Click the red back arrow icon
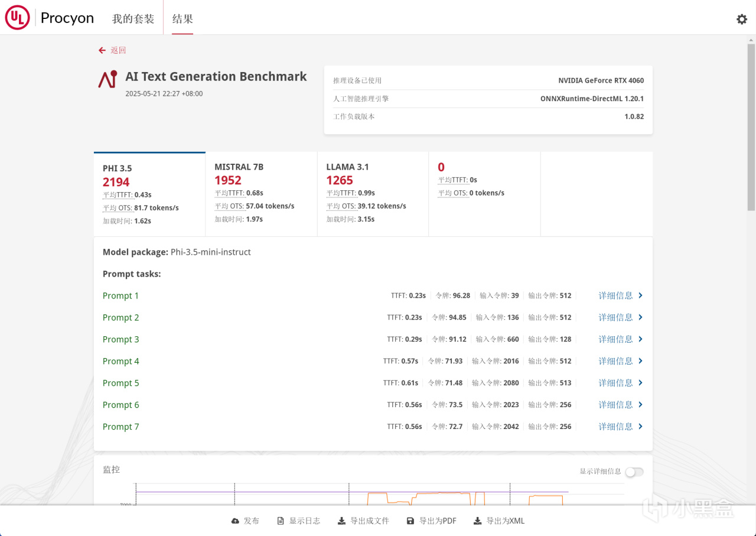756x536 pixels. coord(102,50)
